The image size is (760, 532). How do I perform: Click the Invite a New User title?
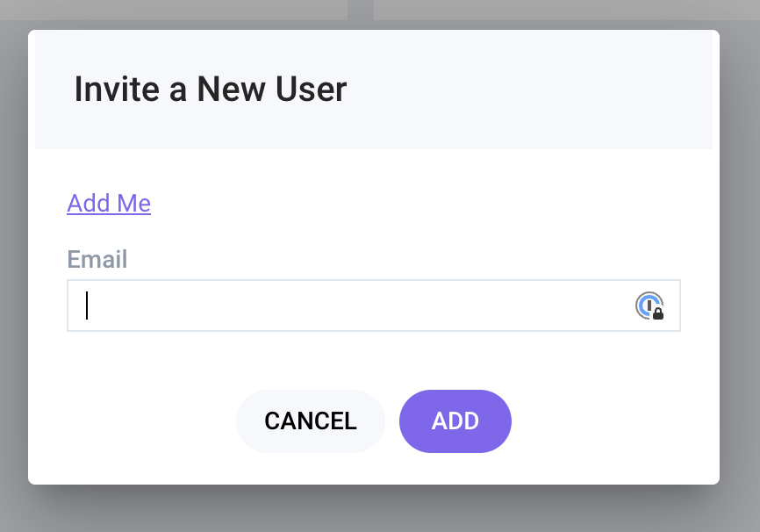(211, 90)
